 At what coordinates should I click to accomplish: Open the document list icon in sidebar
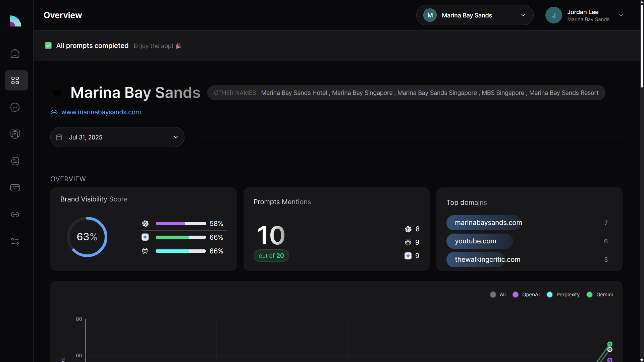15,161
